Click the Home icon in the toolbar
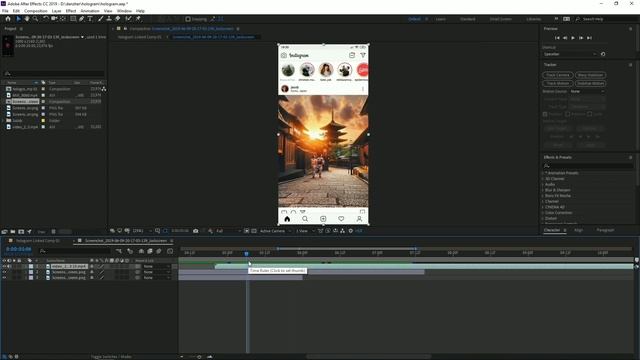The image size is (640, 360). point(8,19)
